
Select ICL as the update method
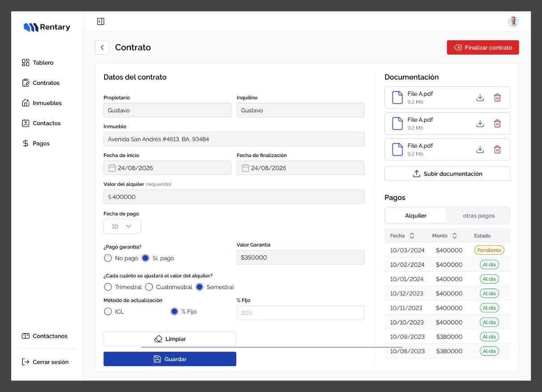tap(107, 311)
